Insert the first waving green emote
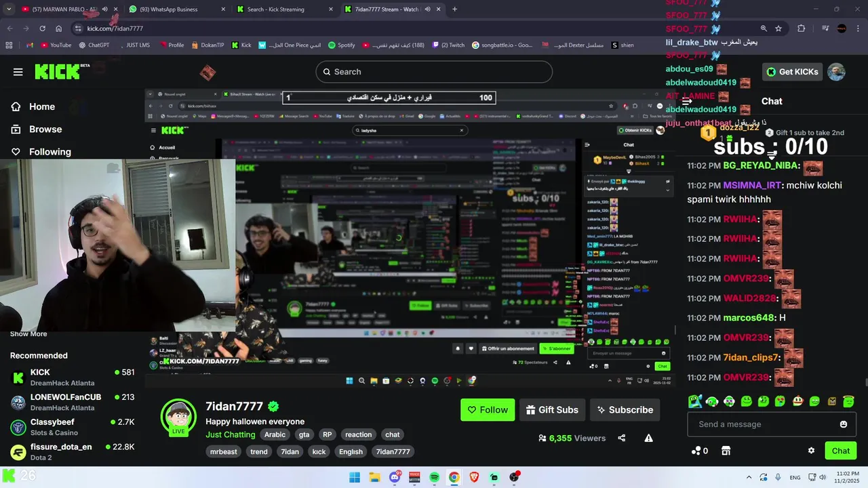Screen dimensions: 868x488 (x=695, y=401)
